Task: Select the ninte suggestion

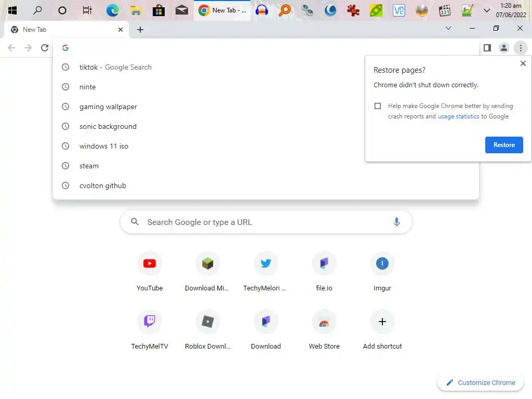Action: coord(266,87)
